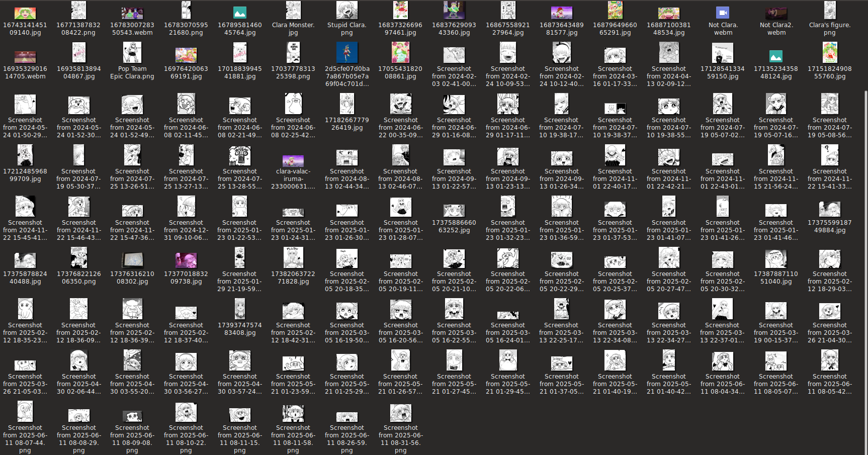Viewport: 868px width, 455px height.
Task: Select the 1687364348981577.jpg file thumbnail
Action: 562,13
